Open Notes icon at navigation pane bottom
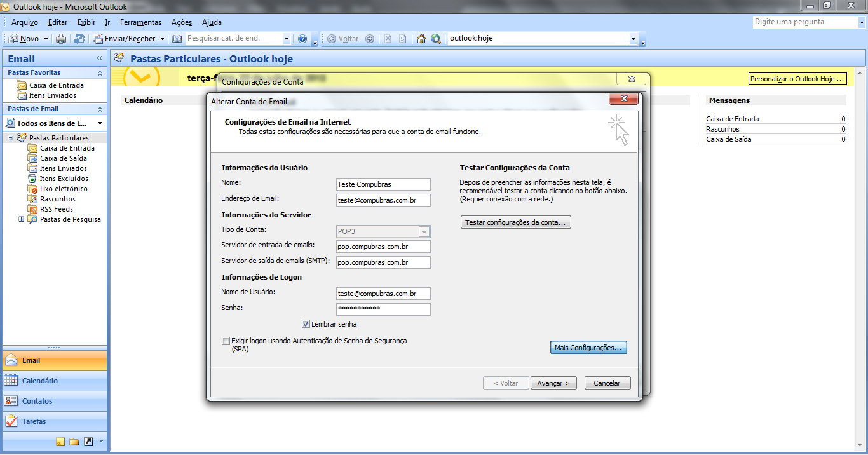This screenshot has height=455, width=868. [60, 441]
